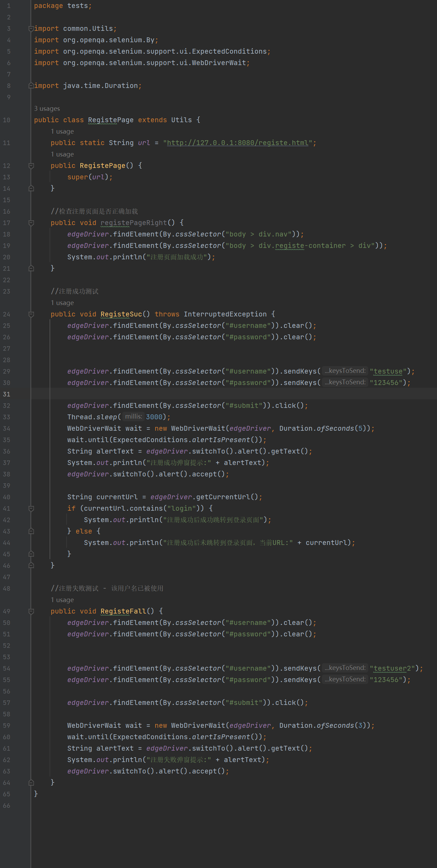Click the ExpectedConditions import on line 5
Viewport: 437px width, 868px height.
pyautogui.click(x=165, y=52)
